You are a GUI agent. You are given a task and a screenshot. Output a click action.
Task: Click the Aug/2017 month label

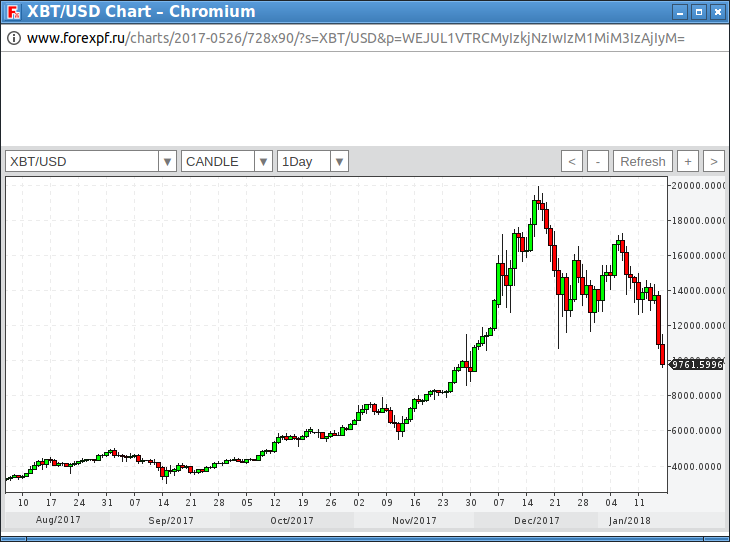(58, 520)
